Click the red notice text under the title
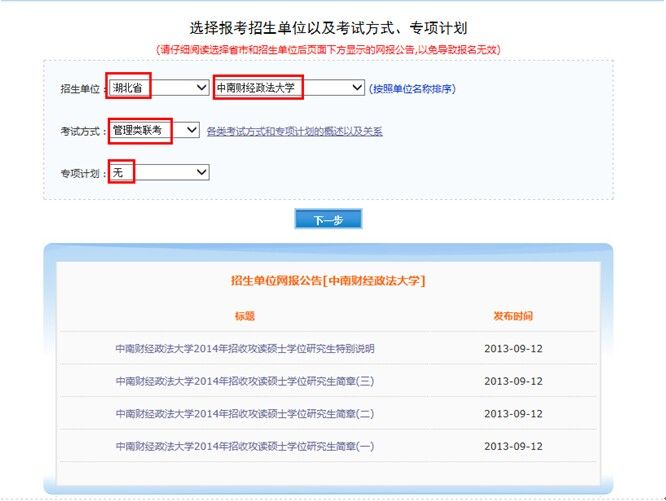 328,49
